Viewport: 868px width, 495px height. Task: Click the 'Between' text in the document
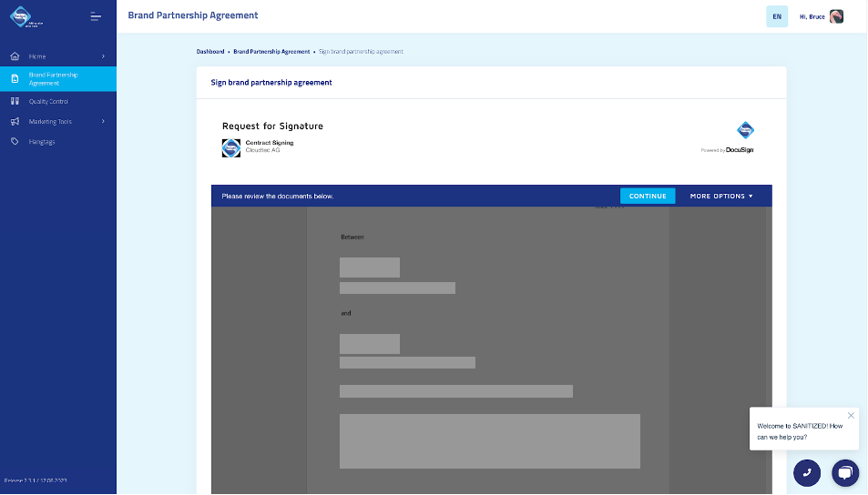pyautogui.click(x=352, y=237)
